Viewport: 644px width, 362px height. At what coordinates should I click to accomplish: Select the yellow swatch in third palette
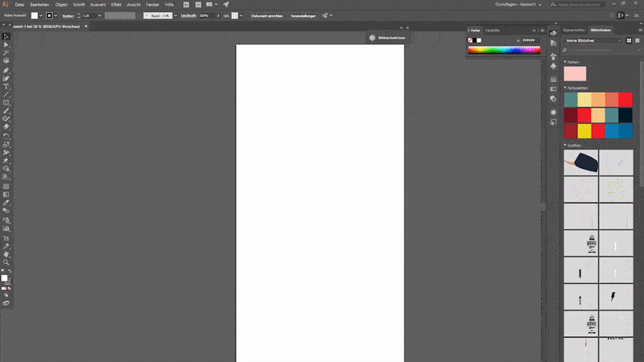584,131
